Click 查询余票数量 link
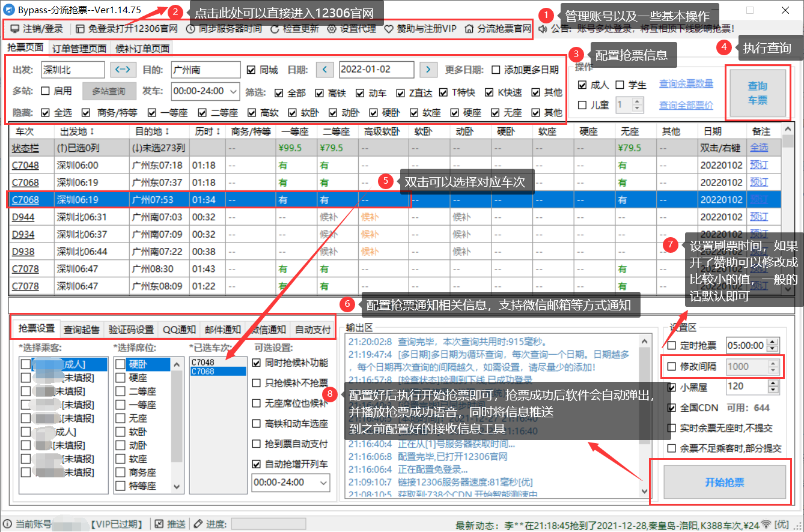 coord(686,84)
